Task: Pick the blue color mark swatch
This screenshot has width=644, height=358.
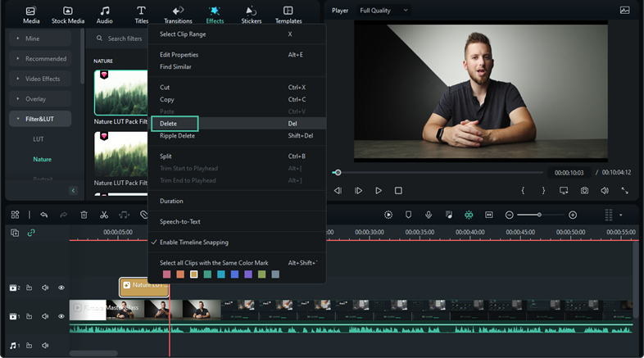Action: click(234, 274)
